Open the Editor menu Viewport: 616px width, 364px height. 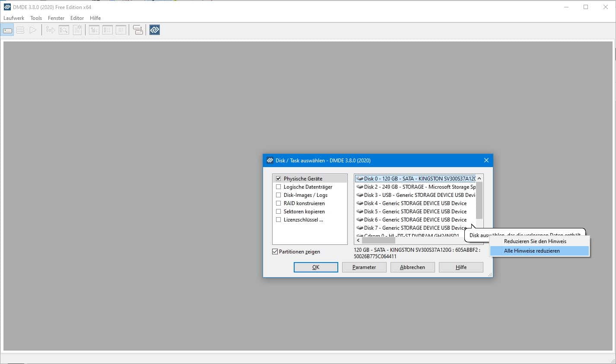(77, 18)
